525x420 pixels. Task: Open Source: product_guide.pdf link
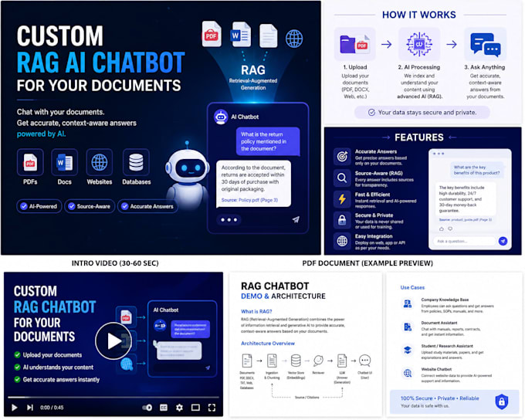tap(466, 220)
